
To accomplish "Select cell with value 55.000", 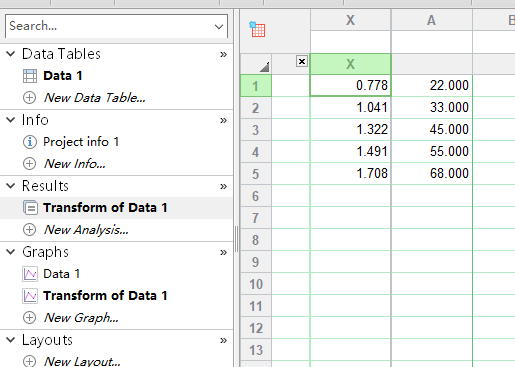I will pos(432,151).
